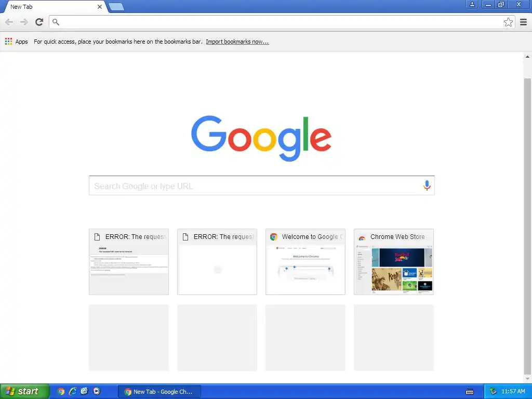
Task: Close the New Tab tab
Action: (x=99, y=6)
